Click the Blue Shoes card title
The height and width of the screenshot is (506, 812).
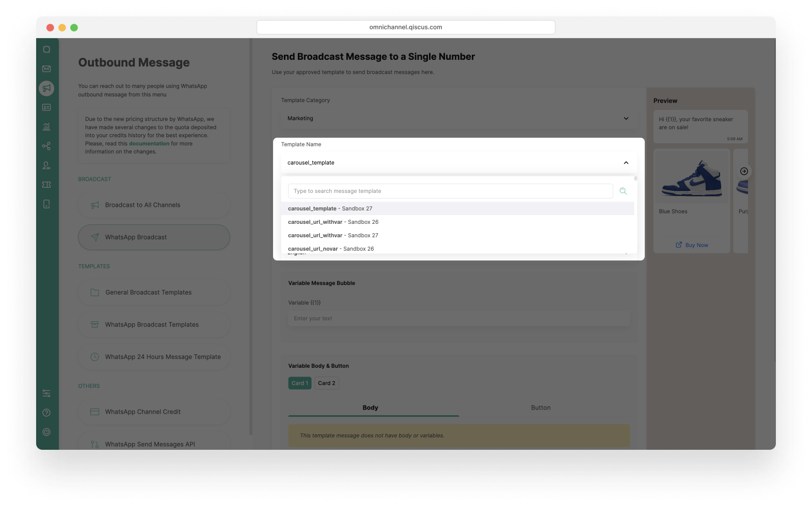[673, 211]
